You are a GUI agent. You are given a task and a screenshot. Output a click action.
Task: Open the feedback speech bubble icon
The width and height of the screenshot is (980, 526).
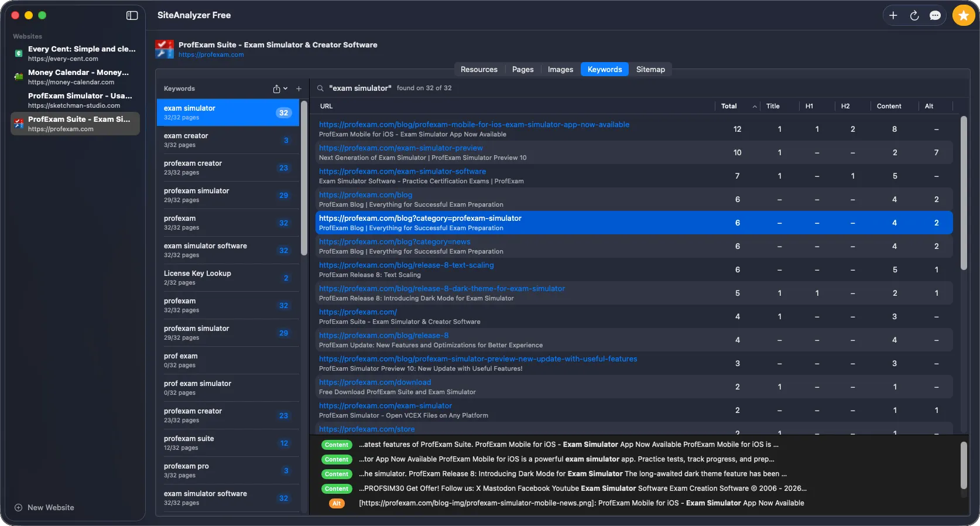(935, 16)
